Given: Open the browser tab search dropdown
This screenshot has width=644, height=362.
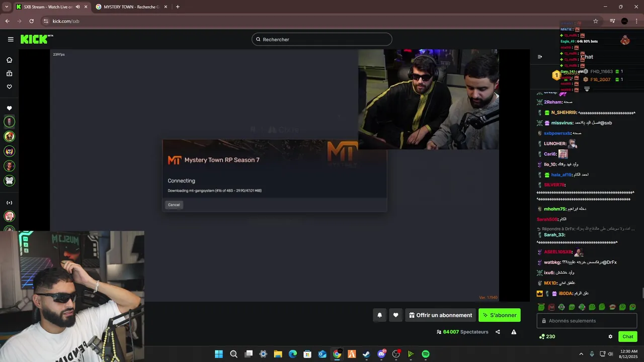Looking at the screenshot, I should click(x=7, y=7).
